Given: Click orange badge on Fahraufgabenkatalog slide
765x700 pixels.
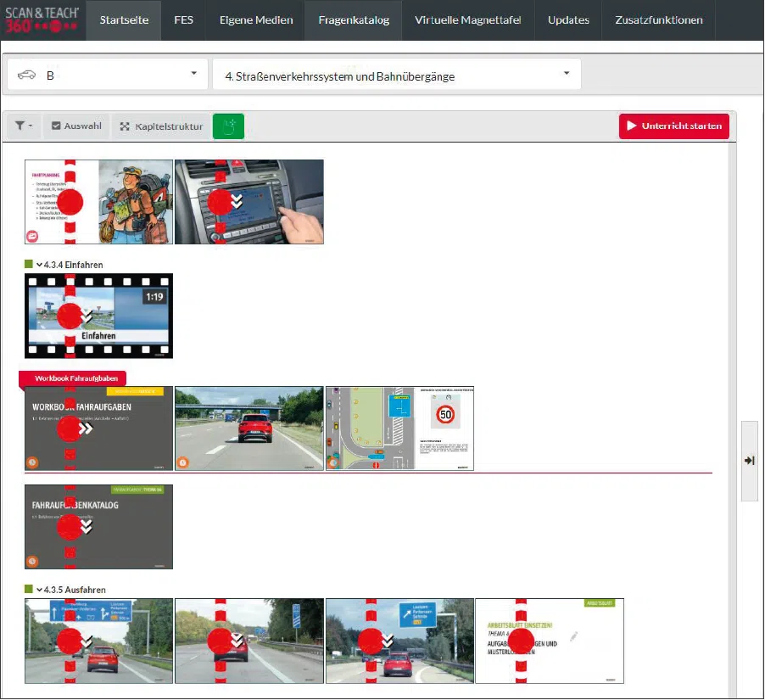Looking at the screenshot, I should coord(32,561).
